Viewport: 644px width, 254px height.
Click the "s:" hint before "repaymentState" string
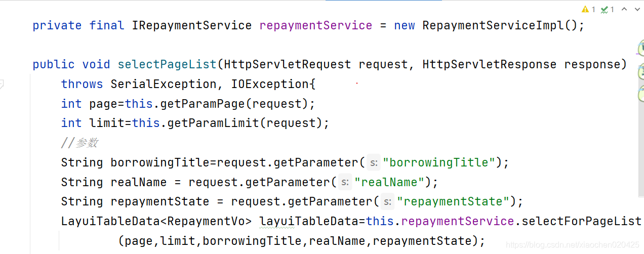[x=387, y=202]
